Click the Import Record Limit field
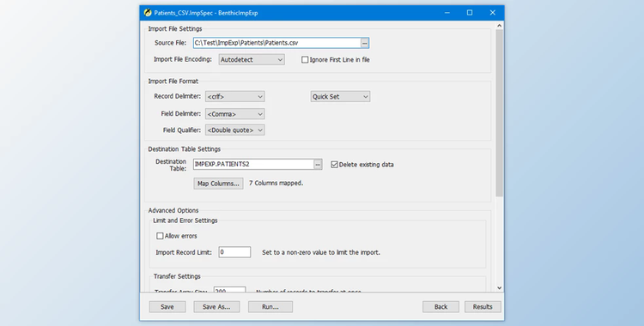The image size is (644, 326). [x=234, y=252]
